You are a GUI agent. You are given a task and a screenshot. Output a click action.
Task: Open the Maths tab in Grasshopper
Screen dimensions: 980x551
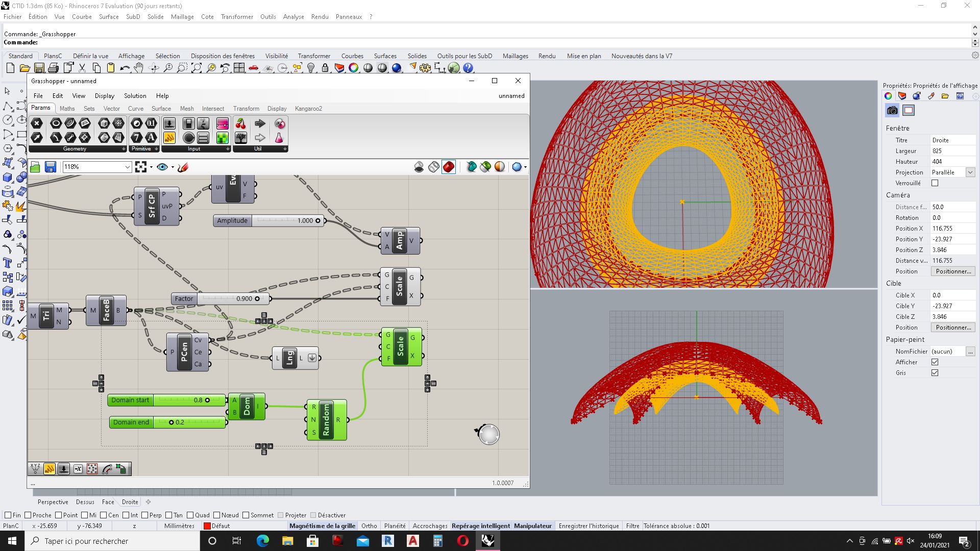coord(67,109)
